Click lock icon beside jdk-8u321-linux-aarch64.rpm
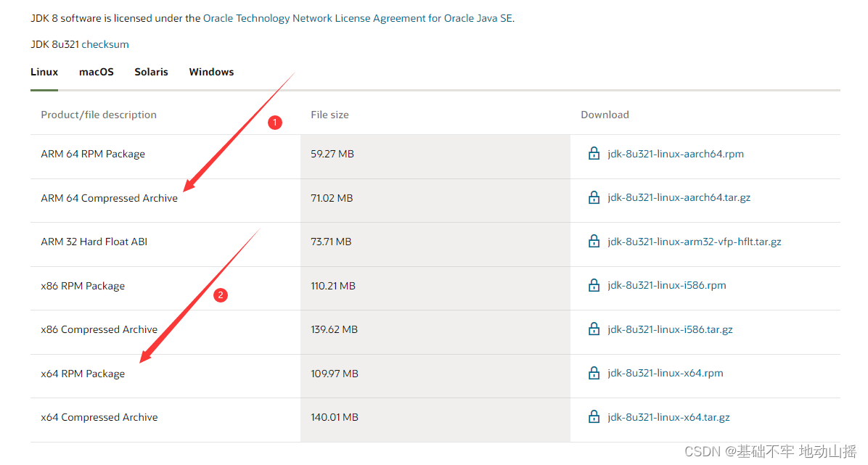This screenshot has height=465, width=868. pyautogui.click(x=594, y=153)
